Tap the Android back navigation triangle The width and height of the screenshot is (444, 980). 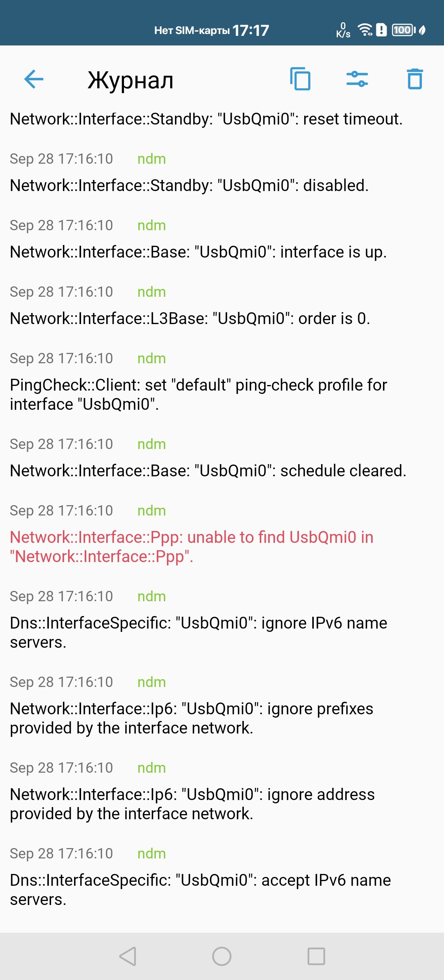128,956
